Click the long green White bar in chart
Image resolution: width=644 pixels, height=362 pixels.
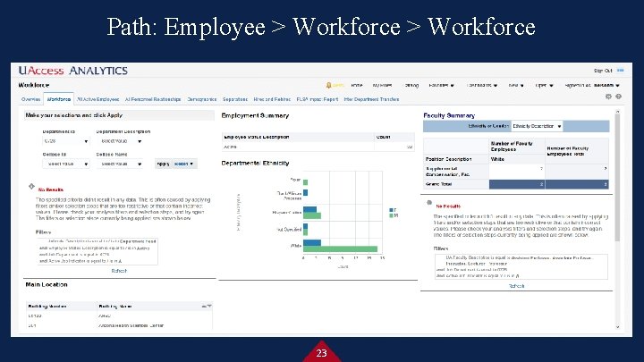point(340,248)
